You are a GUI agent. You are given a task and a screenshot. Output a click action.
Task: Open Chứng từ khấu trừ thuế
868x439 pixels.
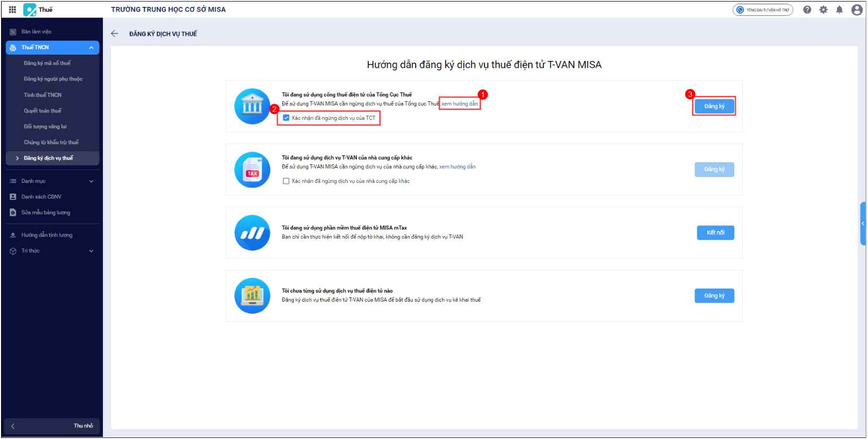52,142
